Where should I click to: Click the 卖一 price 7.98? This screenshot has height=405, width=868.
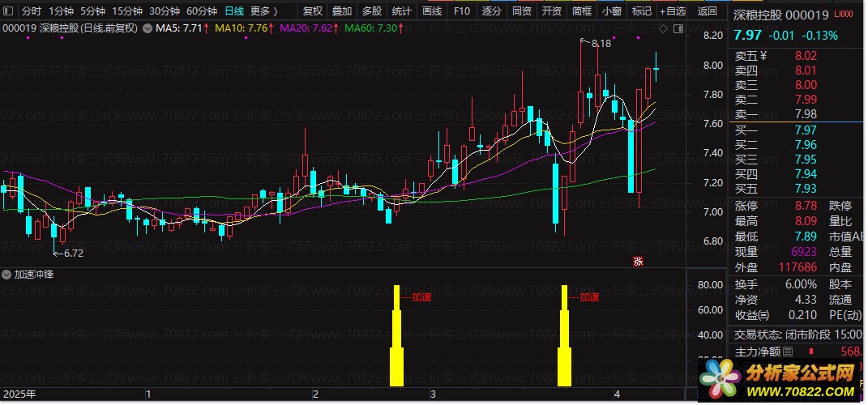pos(806,114)
